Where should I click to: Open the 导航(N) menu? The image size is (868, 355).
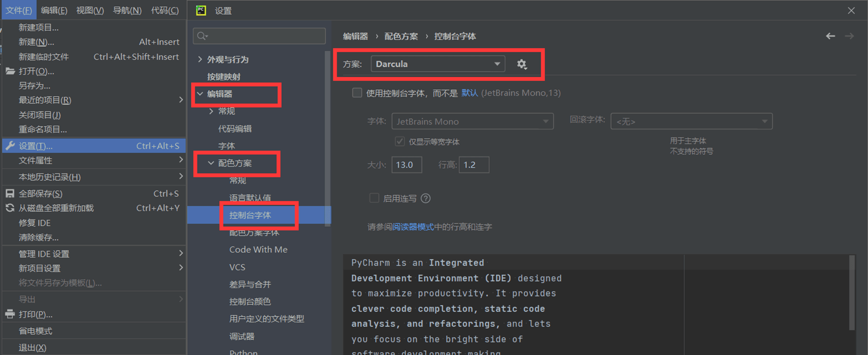click(x=127, y=10)
